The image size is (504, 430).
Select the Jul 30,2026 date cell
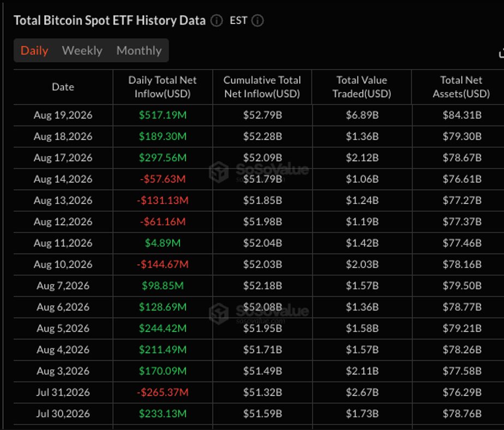tap(63, 413)
